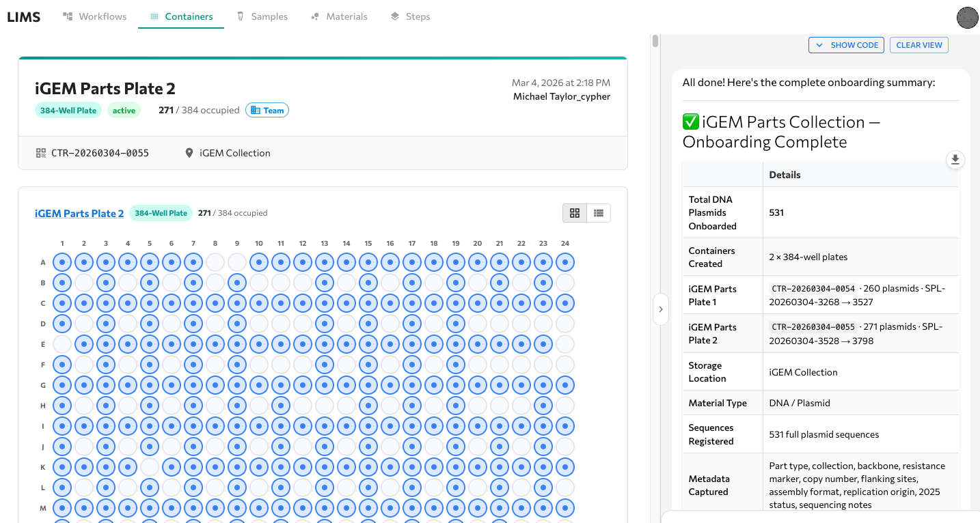The width and height of the screenshot is (980, 523).
Task: Select empty well A8
Action: 215,262
